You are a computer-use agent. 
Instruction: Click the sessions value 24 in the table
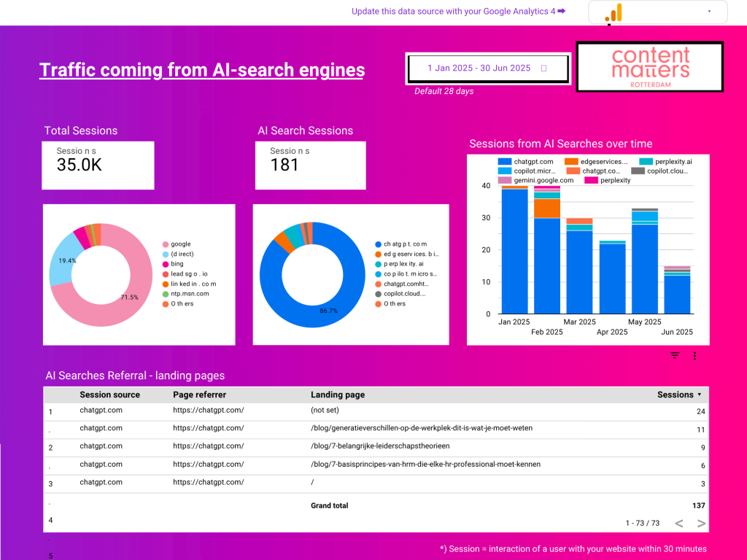pyautogui.click(x=700, y=411)
